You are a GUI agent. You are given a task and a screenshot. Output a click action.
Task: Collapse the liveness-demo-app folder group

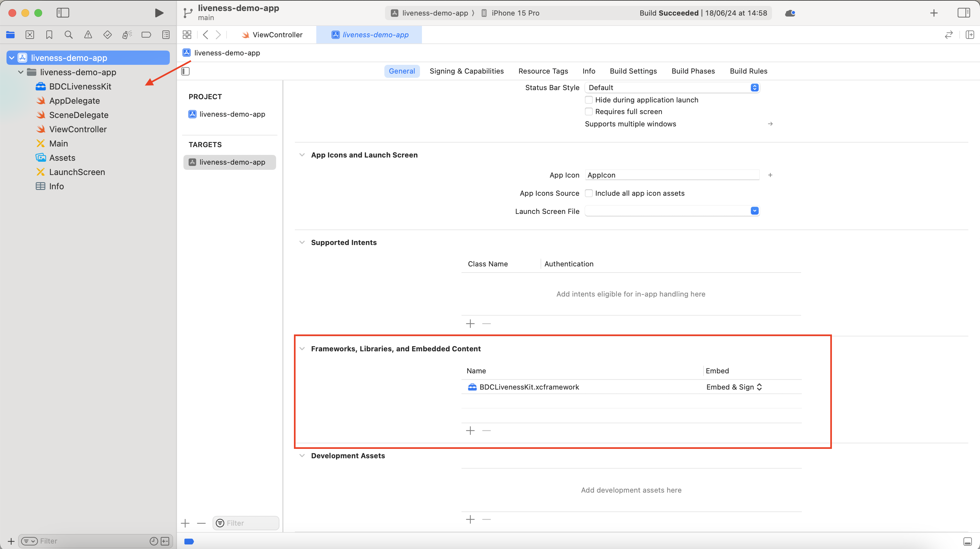pyautogui.click(x=21, y=72)
